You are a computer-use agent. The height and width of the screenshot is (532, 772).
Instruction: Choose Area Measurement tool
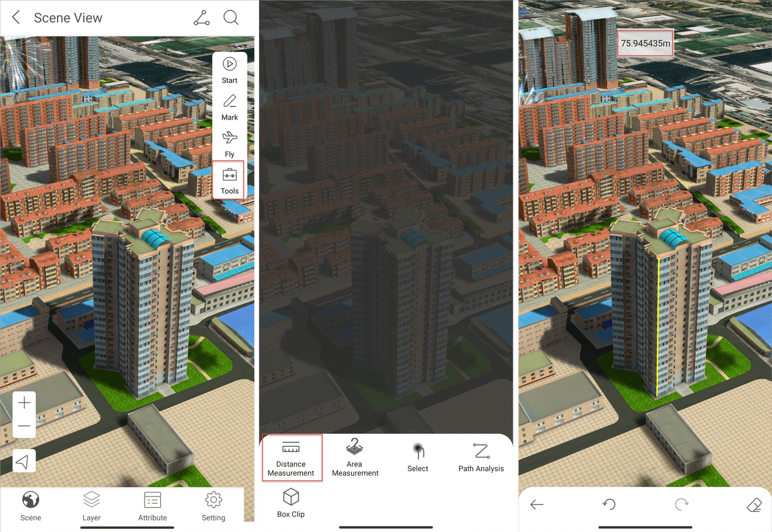[x=355, y=457]
